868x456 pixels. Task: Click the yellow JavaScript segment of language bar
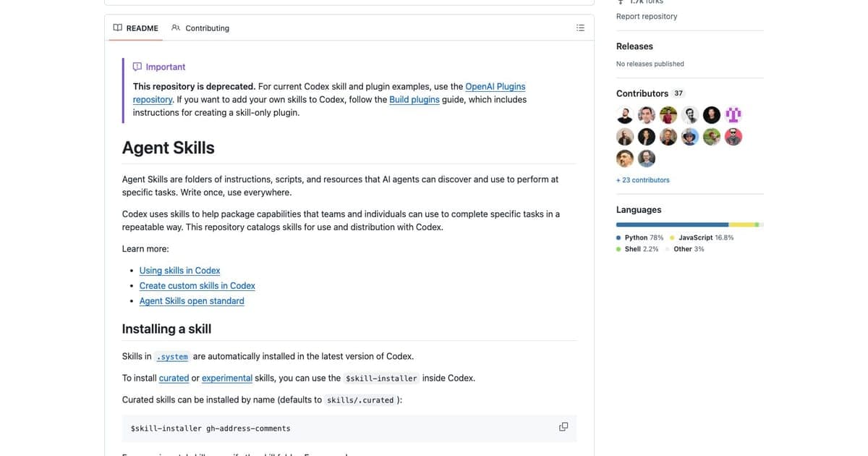[x=742, y=225]
